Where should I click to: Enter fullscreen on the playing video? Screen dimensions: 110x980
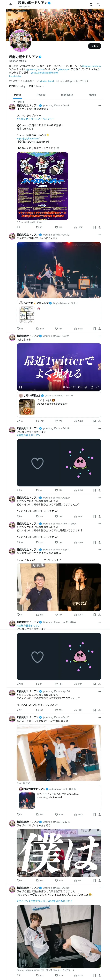coord(97,387)
